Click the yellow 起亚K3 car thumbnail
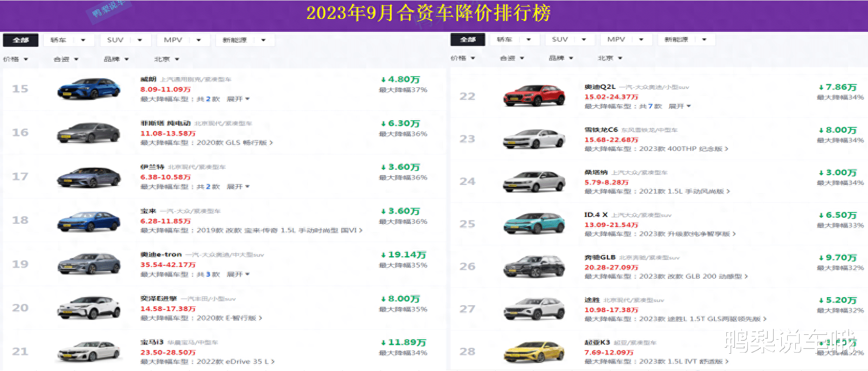 pos(534,352)
